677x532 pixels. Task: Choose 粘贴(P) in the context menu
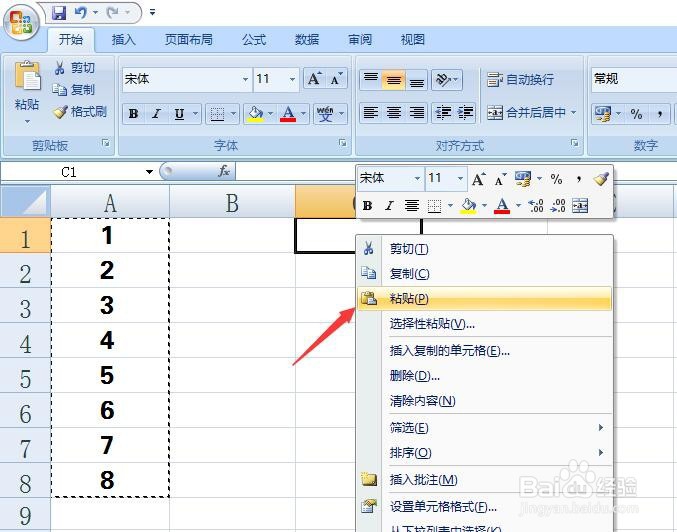click(484, 298)
